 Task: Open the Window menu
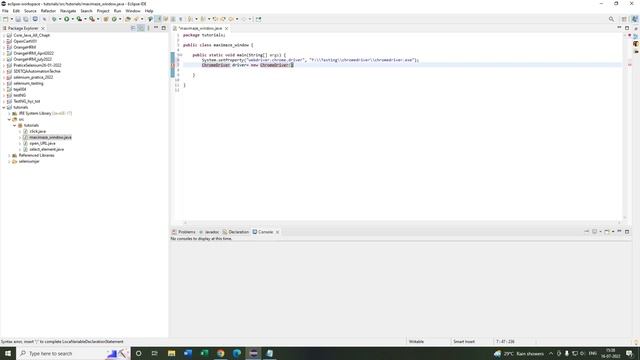pyautogui.click(x=133, y=11)
